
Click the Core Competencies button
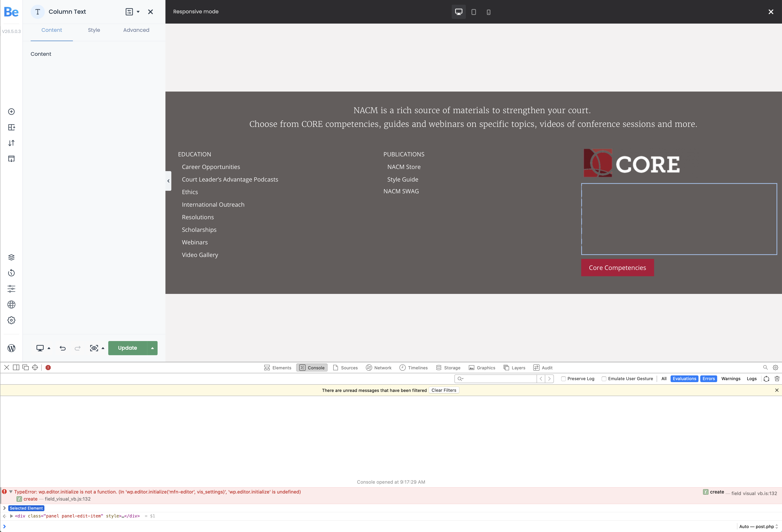(x=618, y=267)
